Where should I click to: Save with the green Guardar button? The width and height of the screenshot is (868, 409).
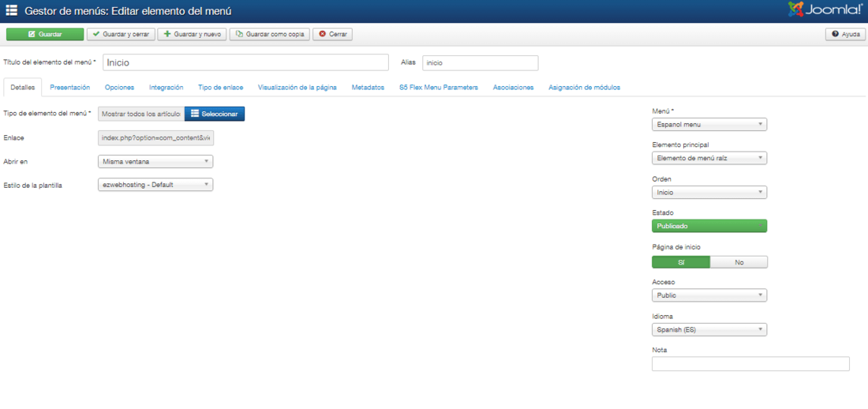coord(45,35)
